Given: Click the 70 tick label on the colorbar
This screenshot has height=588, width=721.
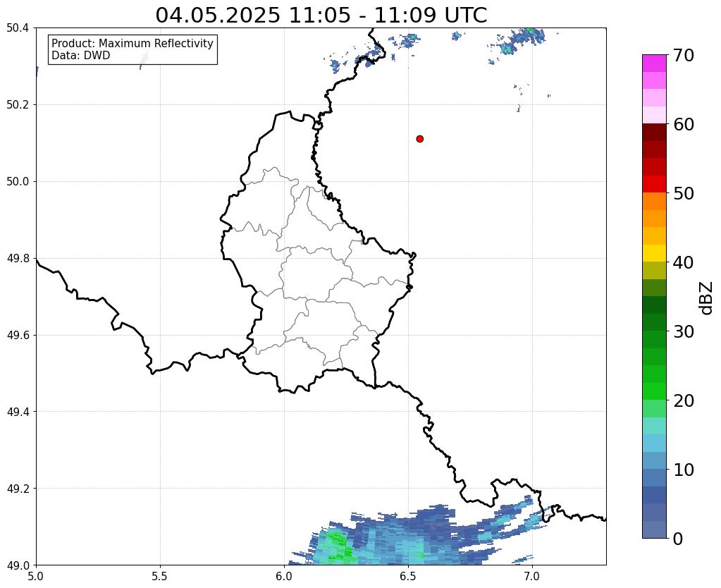Looking at the screenshot, I should (683, 55).
